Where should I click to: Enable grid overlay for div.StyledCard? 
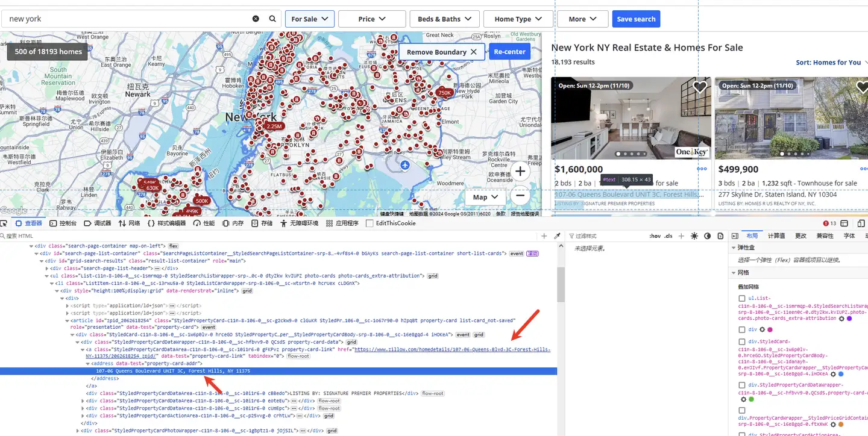(x=742, y=341)
